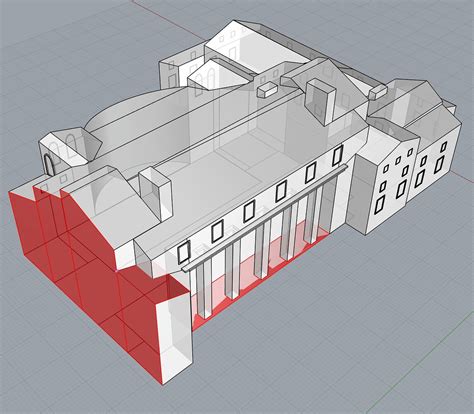Click the rightmost window above the colonnade

(x=337, y=155)
